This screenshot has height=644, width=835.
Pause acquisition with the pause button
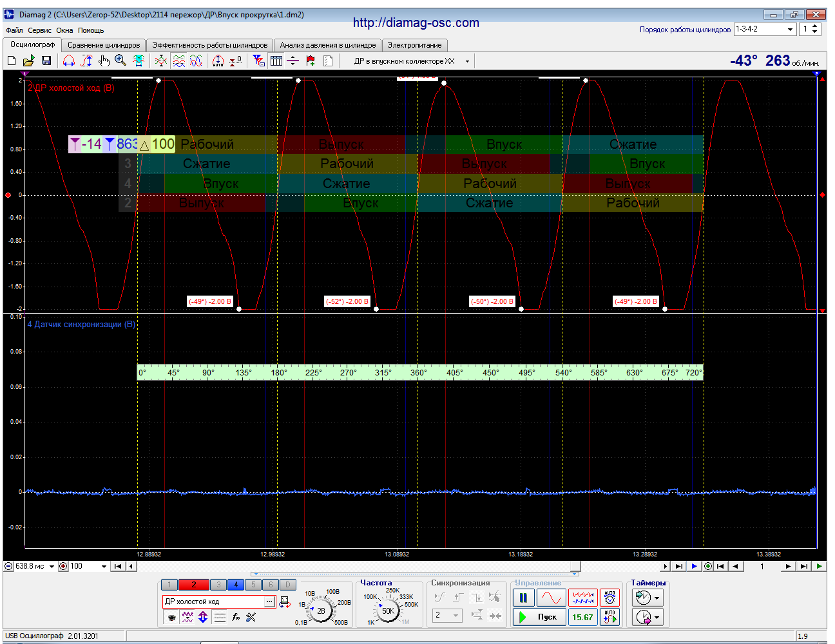pos(523,598)
